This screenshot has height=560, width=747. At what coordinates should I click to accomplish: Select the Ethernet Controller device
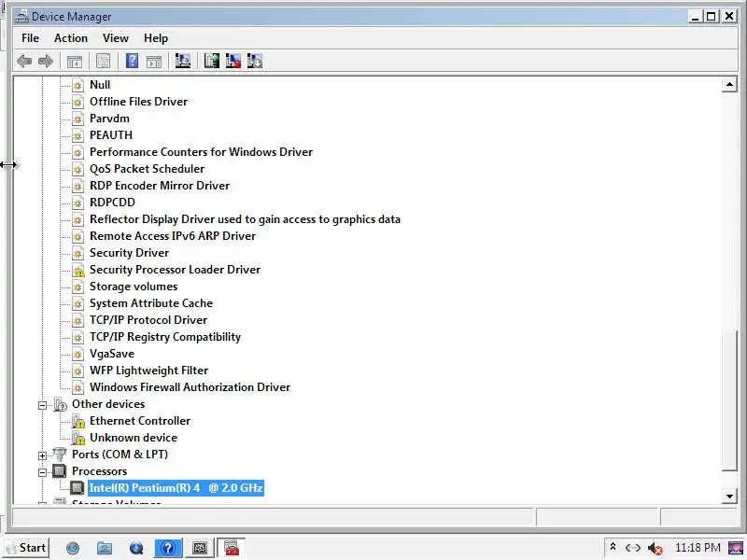(x=139, y=421)
